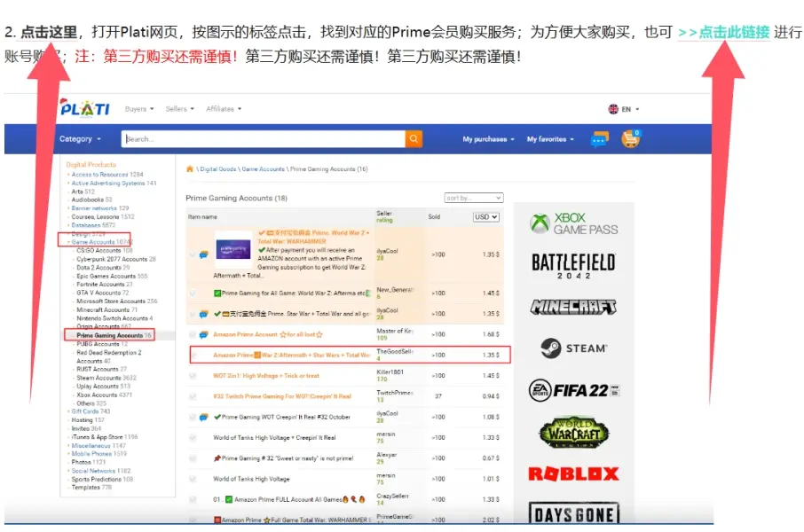Open WOT 2in1: High Voltage listing

coord(266,376)
